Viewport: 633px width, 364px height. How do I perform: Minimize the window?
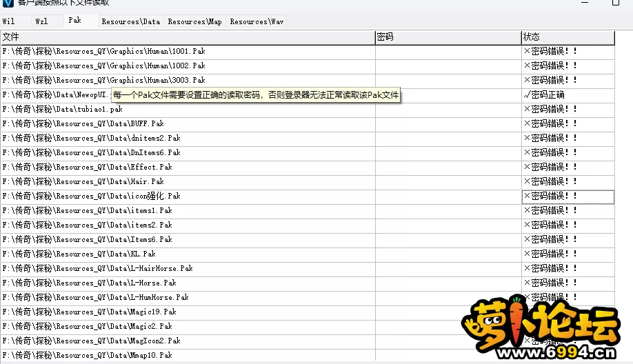(x=585, y=3)
